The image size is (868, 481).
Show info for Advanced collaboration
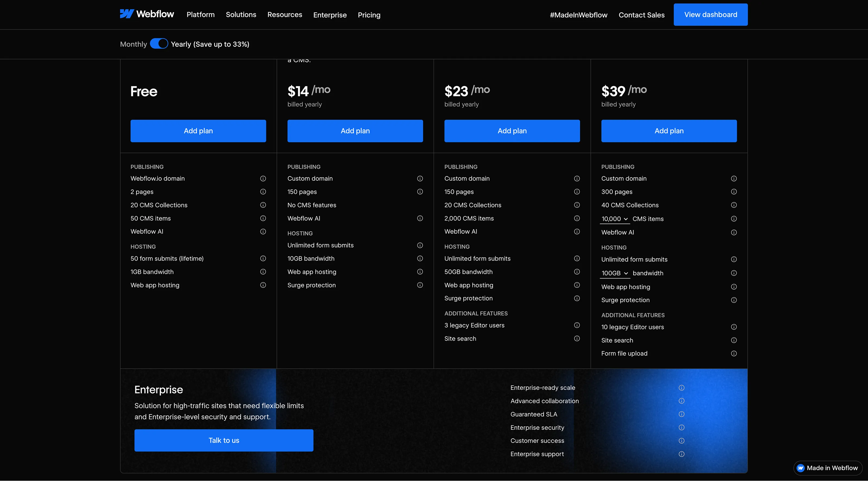coord(682,401)
